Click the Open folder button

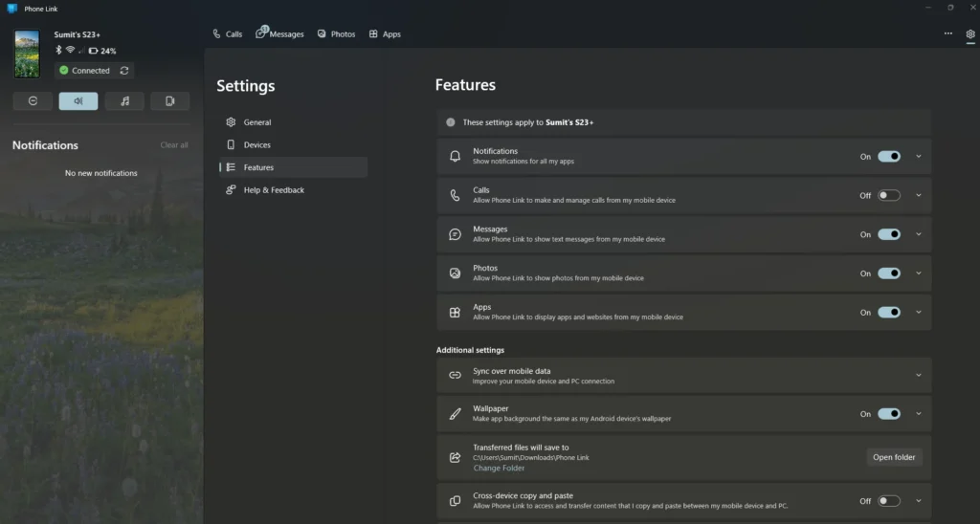pyautogui.click(x=894, y=457)
